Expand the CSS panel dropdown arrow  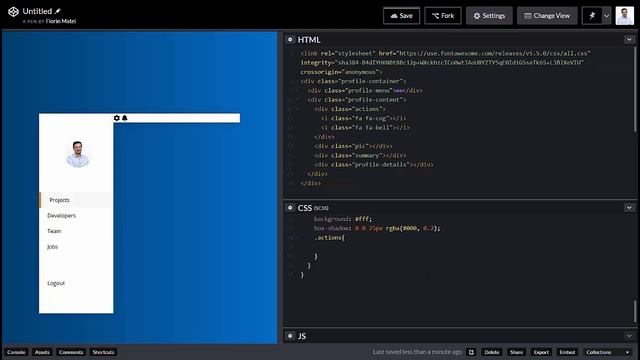tap(629, 208)
